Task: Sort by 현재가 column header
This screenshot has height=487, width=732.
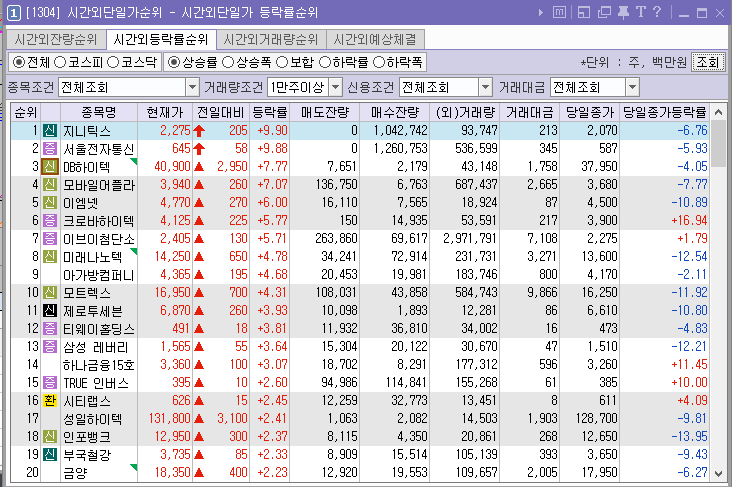Action: point(165,113)
